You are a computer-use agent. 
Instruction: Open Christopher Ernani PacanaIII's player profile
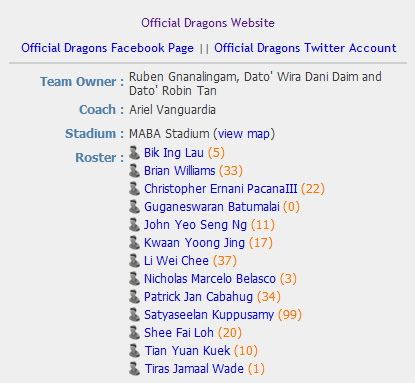click(x=220, y=189)
